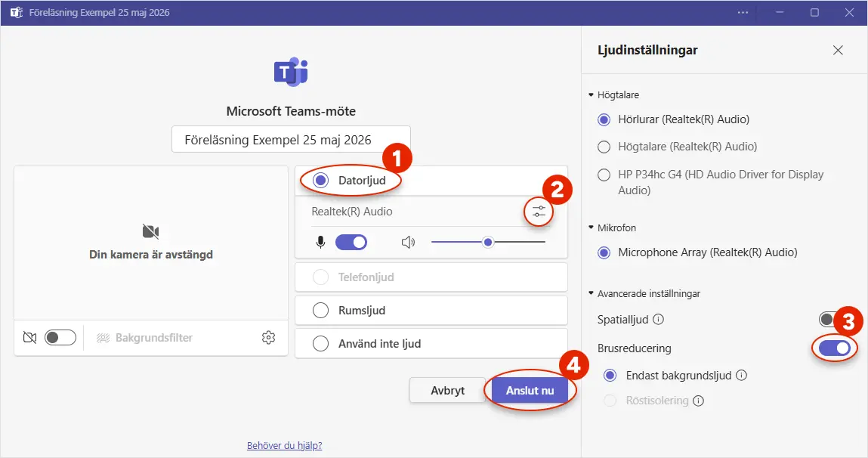Minimize the Teams window
868x458 pixels.
[780, 13]
